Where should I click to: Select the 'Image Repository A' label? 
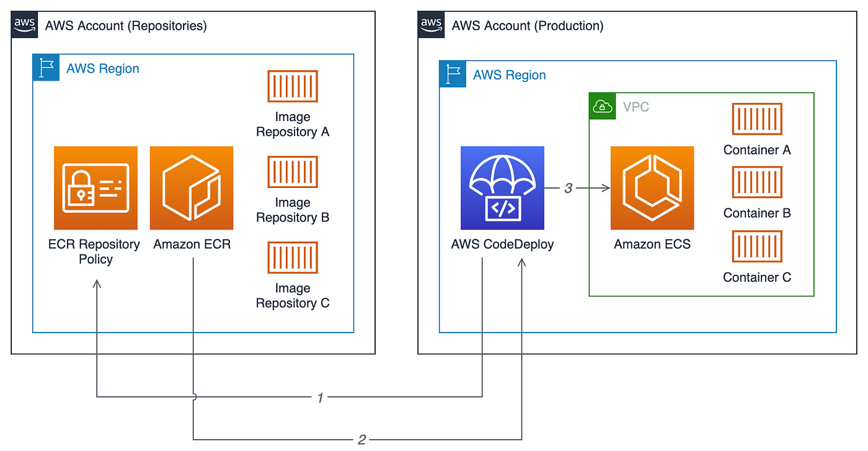(293, 124)
